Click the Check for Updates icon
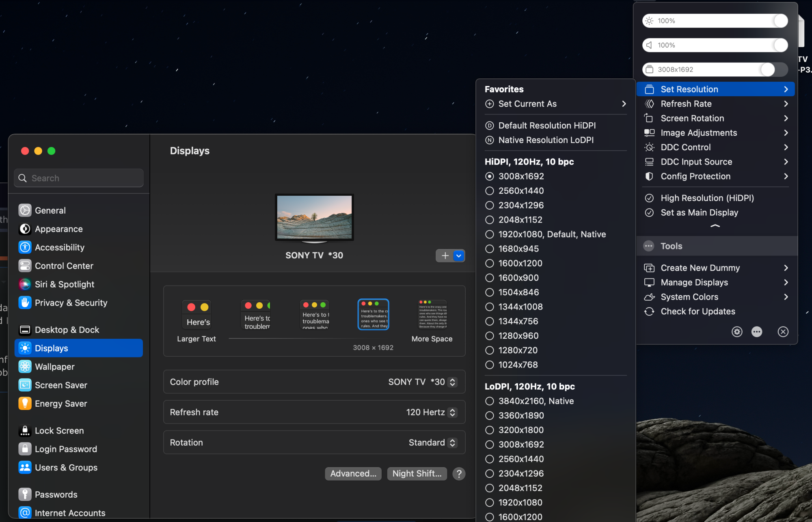This screenshot has width=812, height=522. pyautogui.click(x=649, y=312)
